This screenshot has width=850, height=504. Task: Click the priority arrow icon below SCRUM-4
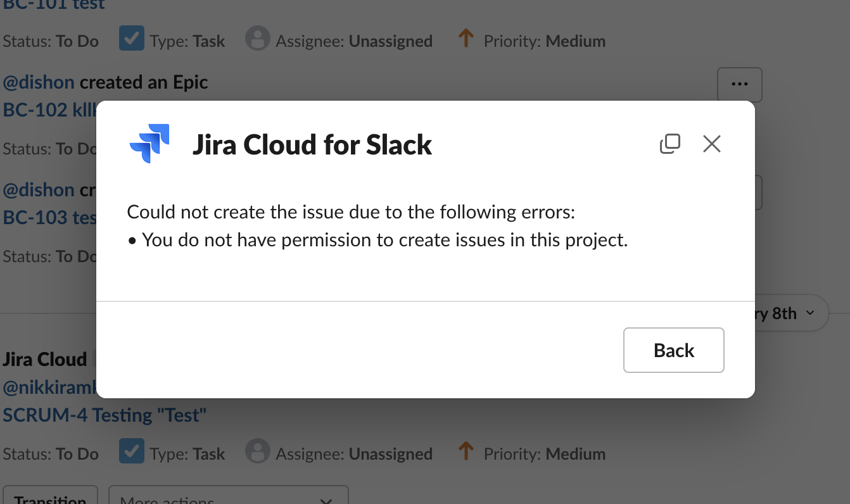[466, 452]
